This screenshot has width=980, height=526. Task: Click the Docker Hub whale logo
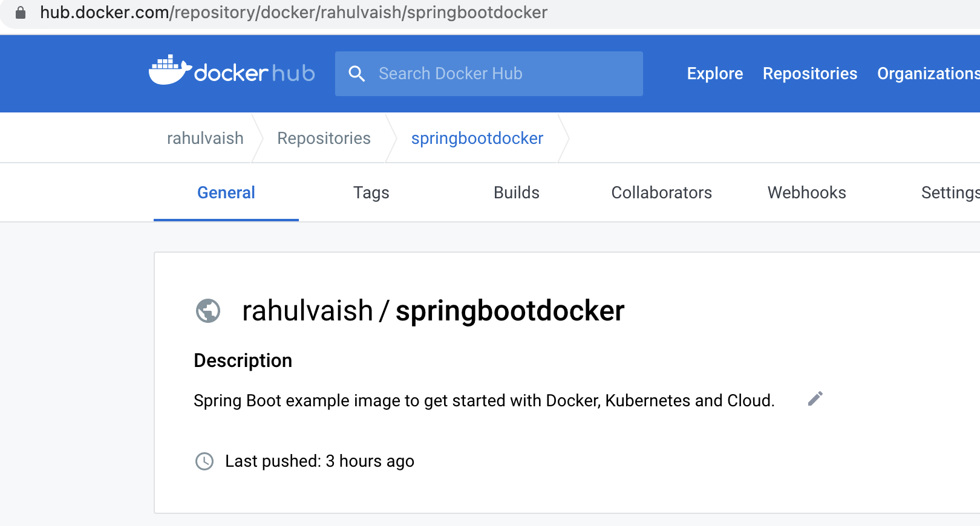click(x=232, y=70)
